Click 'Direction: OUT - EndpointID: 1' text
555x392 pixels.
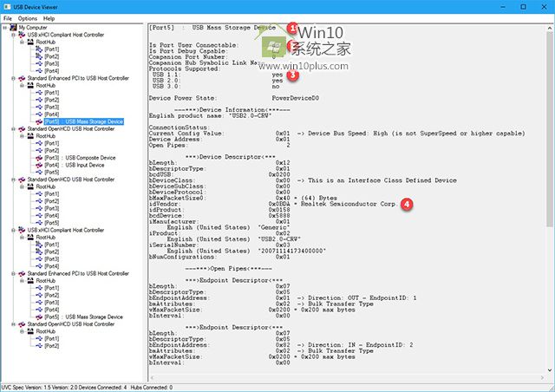click(x=362, y=297)
